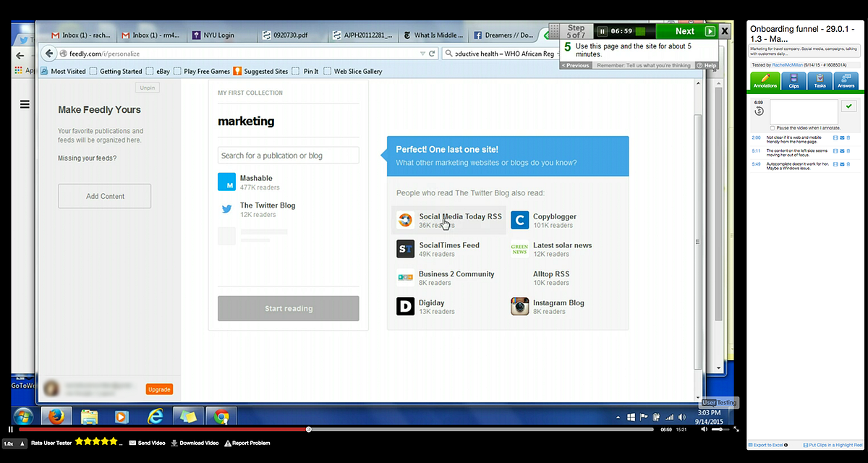Open the Feedly hamburger menu icon
Screen dimensions: 868x463
25,104
